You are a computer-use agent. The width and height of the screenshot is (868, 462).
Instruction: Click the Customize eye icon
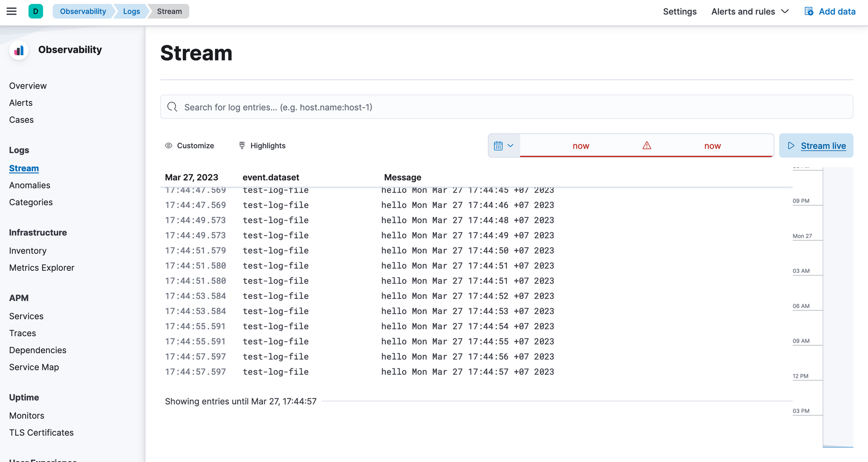pyautogui.click(x=168, y=145)
